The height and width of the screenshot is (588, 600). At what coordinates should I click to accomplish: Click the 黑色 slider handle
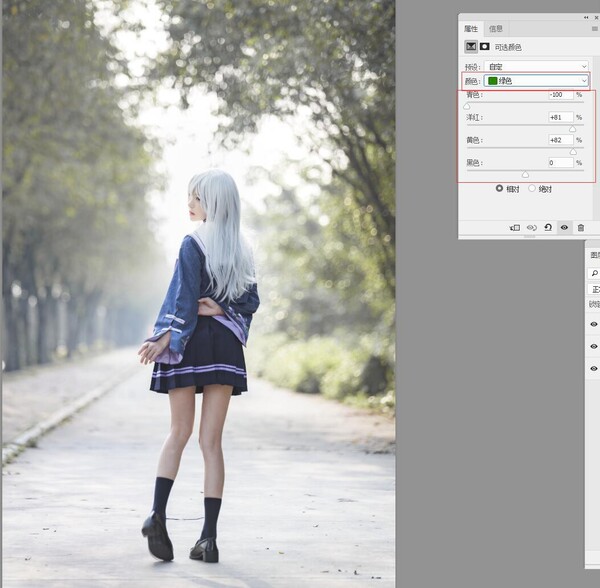[525, 175]
